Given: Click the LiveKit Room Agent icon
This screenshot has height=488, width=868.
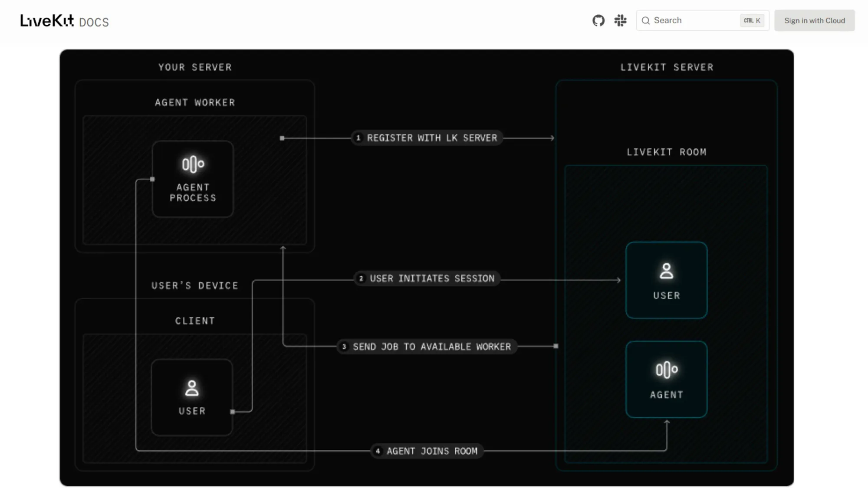Looking at the screenshot, I should tap(666, 370).
